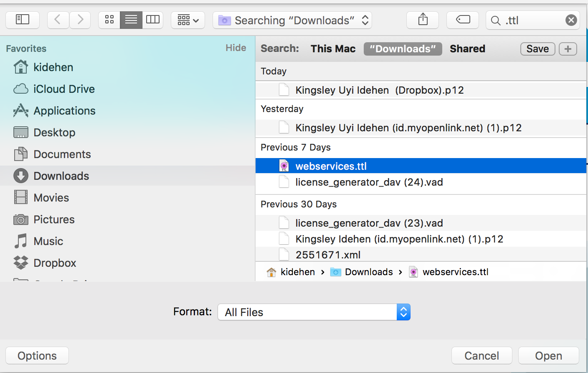Click the Share toolbar icon

click(x=423, y=20)
